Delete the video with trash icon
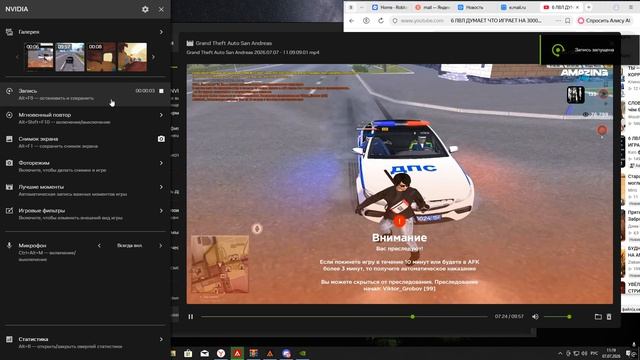 (609, 317)
